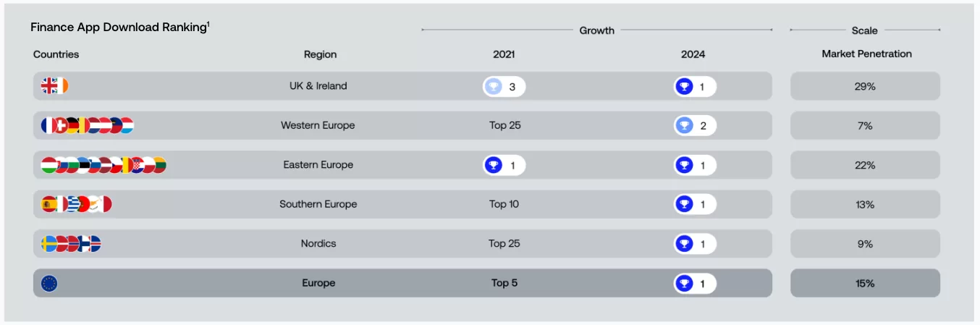
Task: Click the Eastern Europe flags cluster
Action: click(104, 165)
